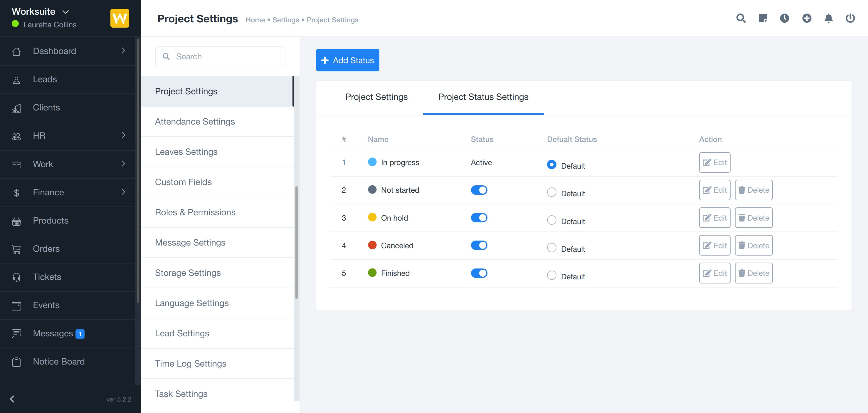This screenshot has width=868, height=413.
Task: Click the Add Status button
Action: (347, 60)
